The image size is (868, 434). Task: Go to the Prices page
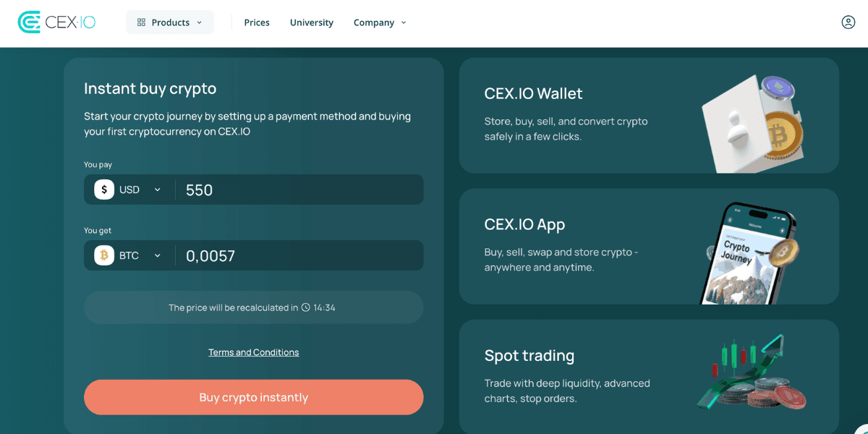click(257, 22)
